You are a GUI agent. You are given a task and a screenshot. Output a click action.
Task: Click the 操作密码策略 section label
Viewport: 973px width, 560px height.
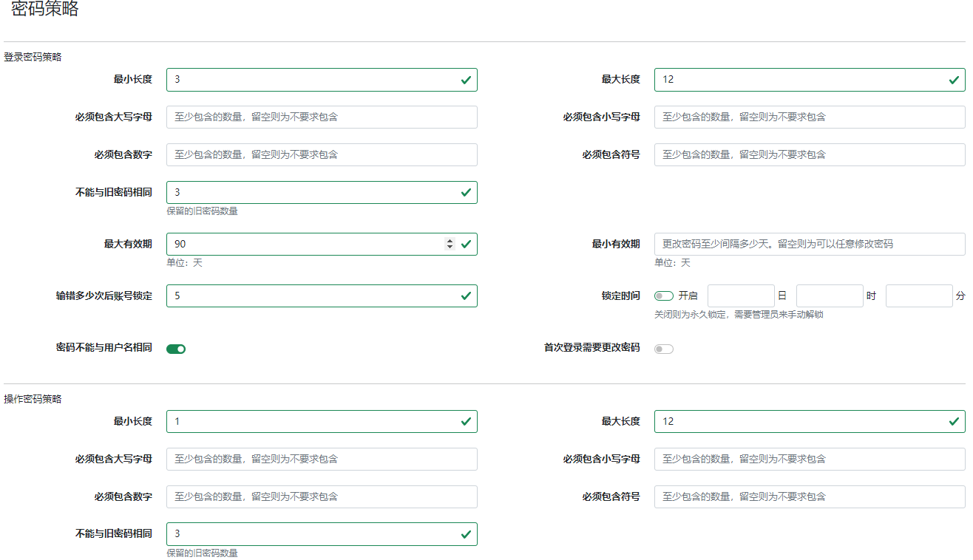click(x=30, y=398)
